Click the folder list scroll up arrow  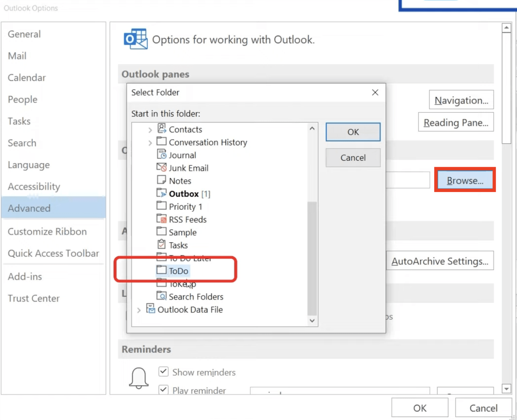(312, 128)
